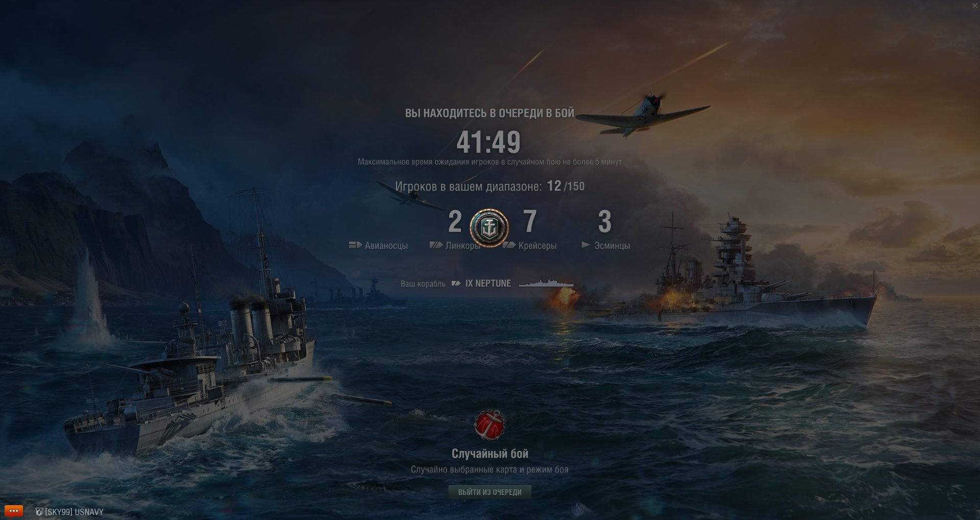Click the [SKY99] USNAVY player name
This screenshot has width=980, height=520.
74,512
